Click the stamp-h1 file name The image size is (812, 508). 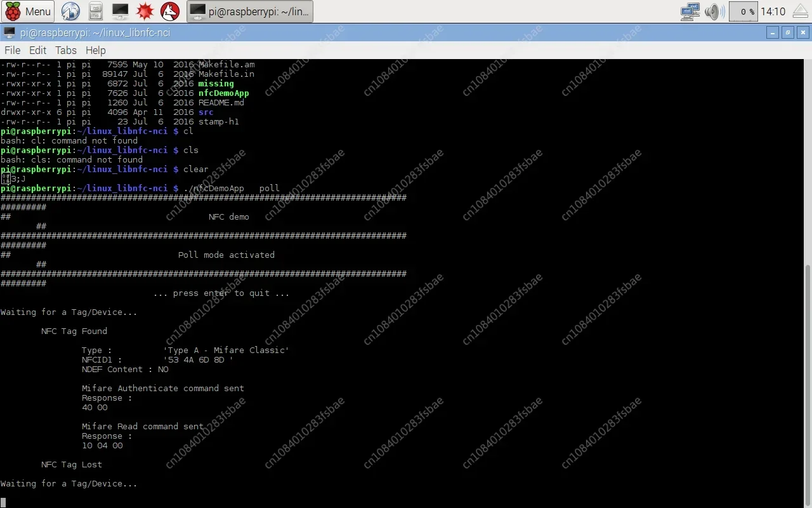[x=218, y=121]
